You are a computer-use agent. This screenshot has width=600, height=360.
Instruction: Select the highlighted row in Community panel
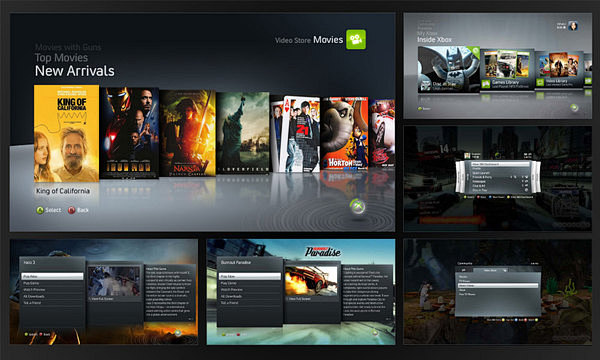pos(498,285)
